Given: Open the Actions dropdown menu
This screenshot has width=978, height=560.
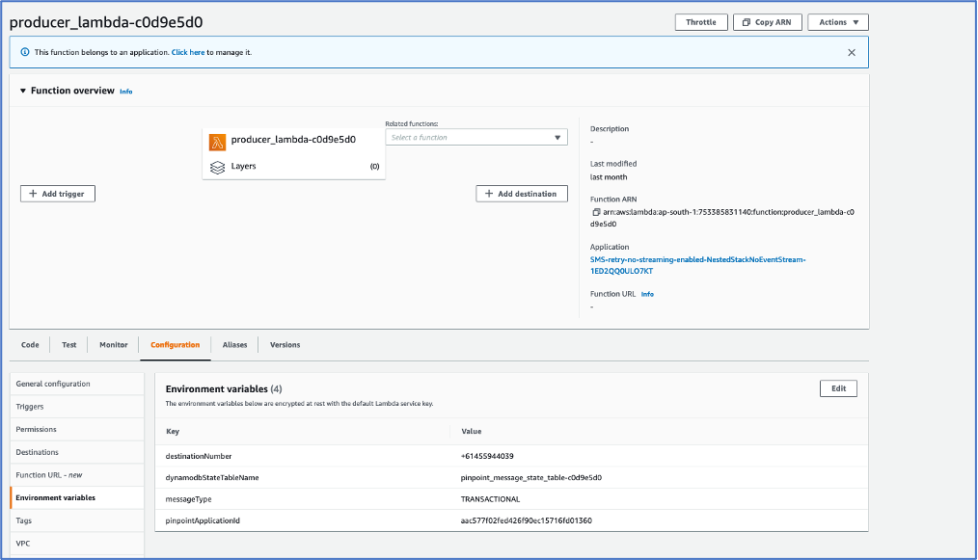Looking at the screenshot, I should point(838,22).
